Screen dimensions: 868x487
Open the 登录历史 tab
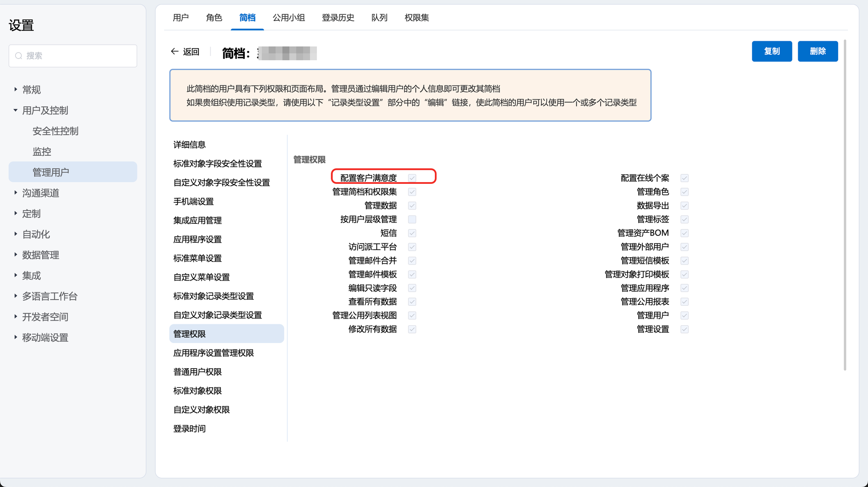[x=338, y=18]
